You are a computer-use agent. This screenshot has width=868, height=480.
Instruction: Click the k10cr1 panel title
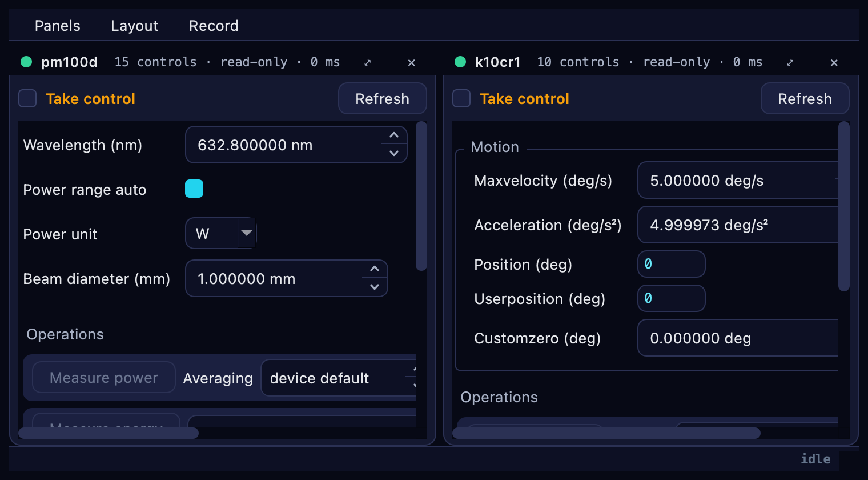(498, 62)
